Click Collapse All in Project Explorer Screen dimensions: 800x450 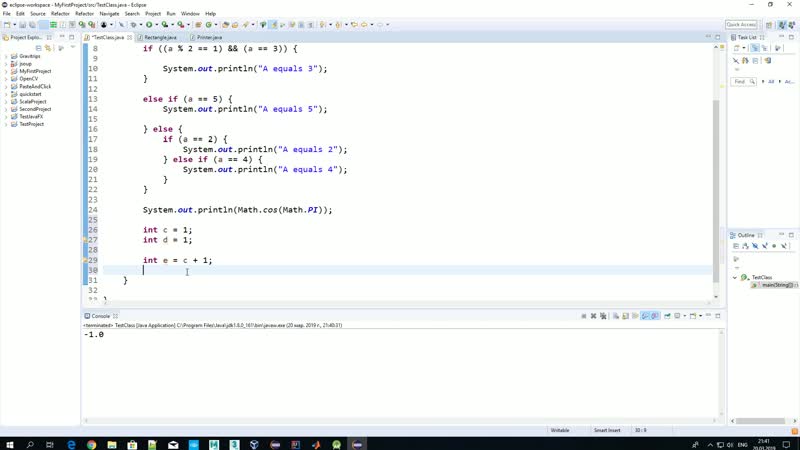(38, 48)
